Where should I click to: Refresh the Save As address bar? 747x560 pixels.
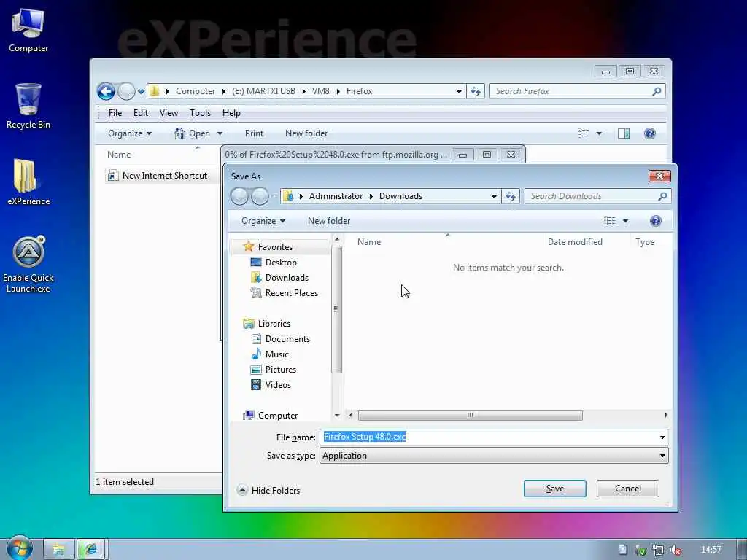(x=511, y=196)
